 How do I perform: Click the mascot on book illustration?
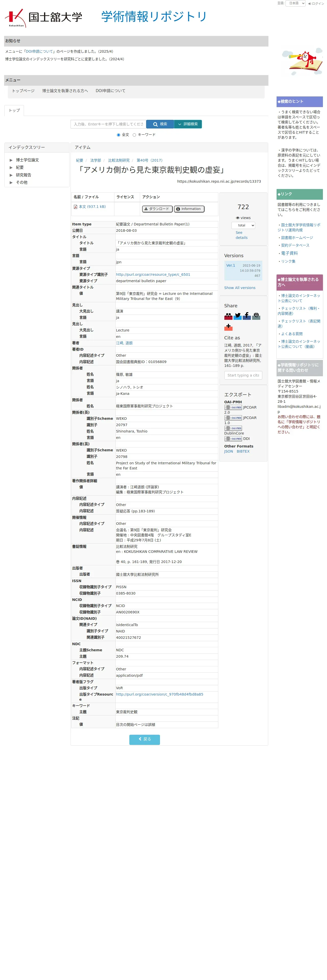302,62
